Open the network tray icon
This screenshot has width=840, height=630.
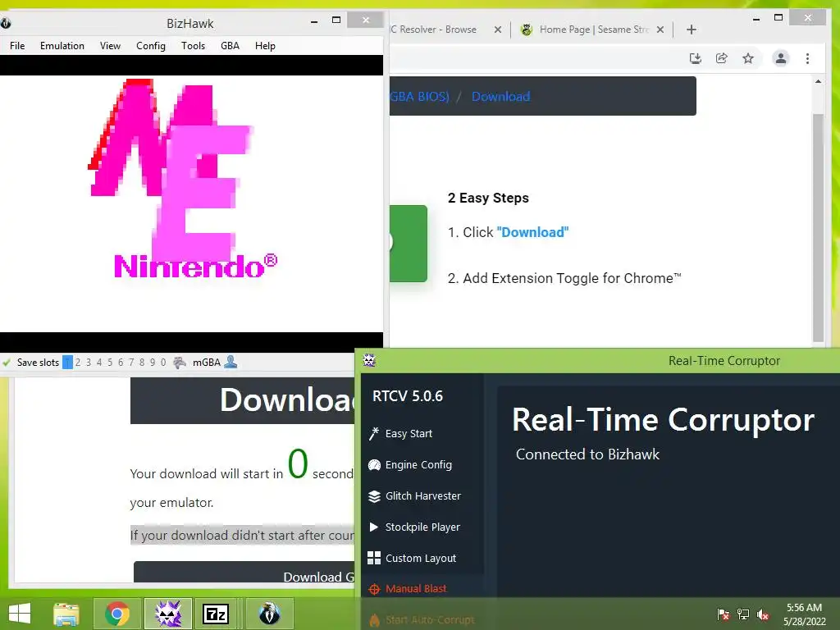[743, 614]
